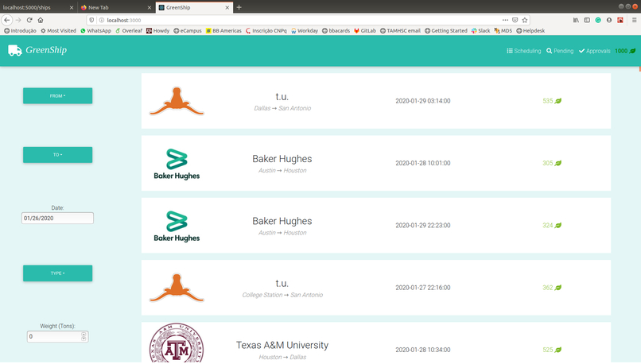The height and width of the screenshot is (364, 641).
Task: Click the timestamp 2020-01-28 10:01:00
Action: point(423,163)
